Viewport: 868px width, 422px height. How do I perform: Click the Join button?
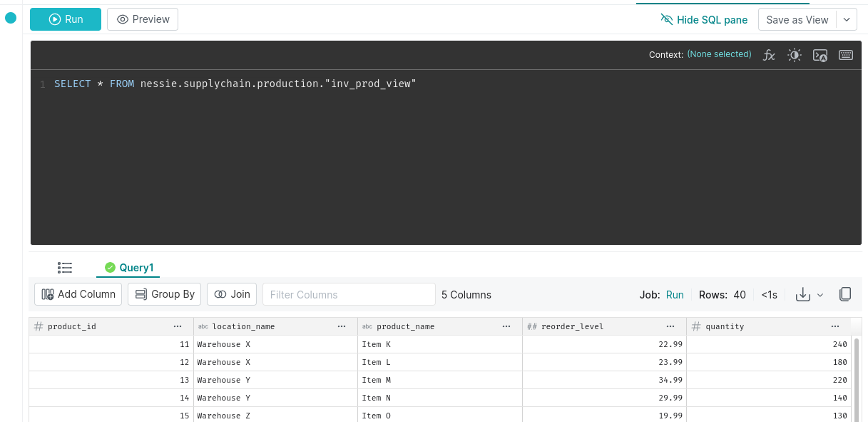(232, 294)
